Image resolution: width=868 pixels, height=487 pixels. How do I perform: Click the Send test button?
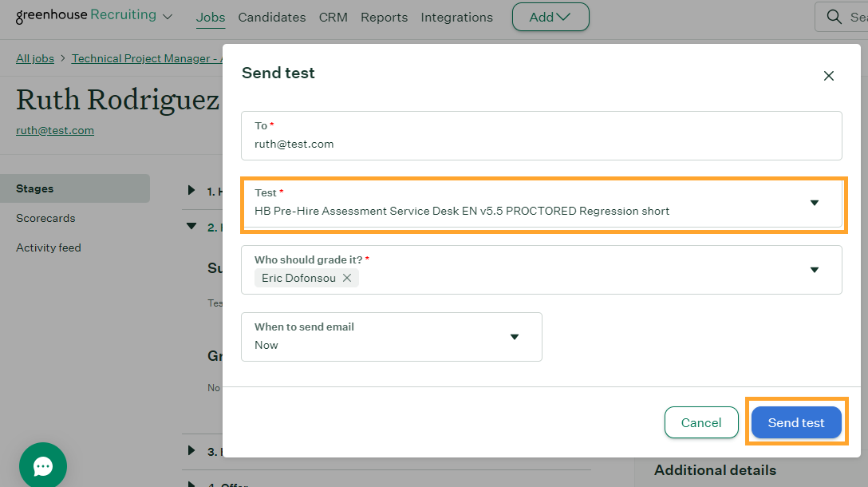[x=795, y=422]
